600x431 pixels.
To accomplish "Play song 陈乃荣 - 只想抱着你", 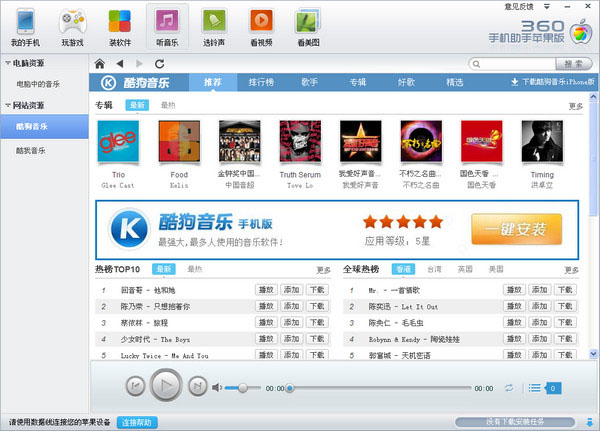I will 266,306.
